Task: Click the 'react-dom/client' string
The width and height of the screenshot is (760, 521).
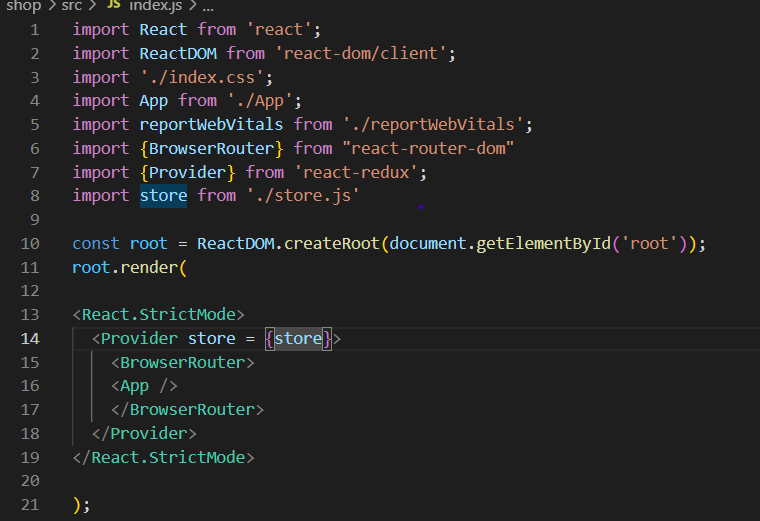Action: [x=361, y=53]
